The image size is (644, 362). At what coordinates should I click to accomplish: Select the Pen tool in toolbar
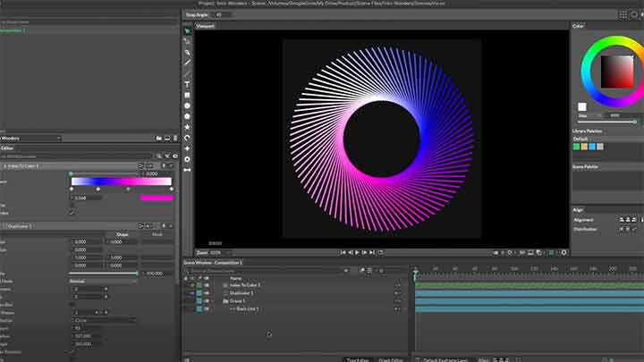(x=187, y=53)
